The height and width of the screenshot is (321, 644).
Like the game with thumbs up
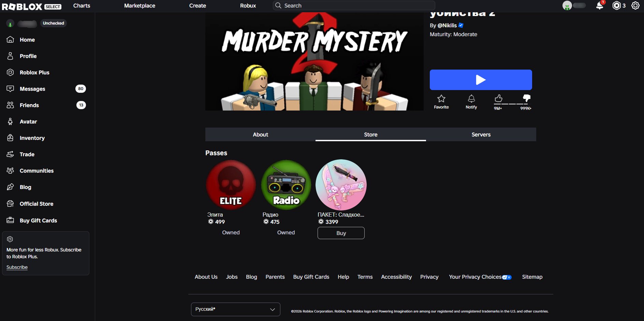click(x=498, y=99)
